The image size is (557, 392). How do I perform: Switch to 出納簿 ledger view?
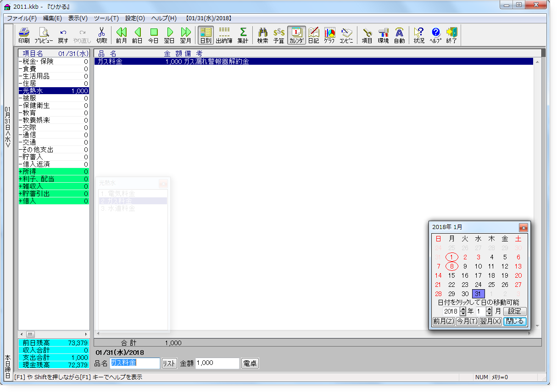point(224,35)
